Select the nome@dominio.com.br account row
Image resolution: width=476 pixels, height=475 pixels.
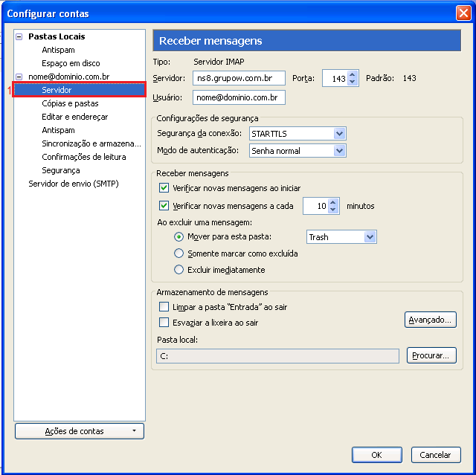(69, 77)
